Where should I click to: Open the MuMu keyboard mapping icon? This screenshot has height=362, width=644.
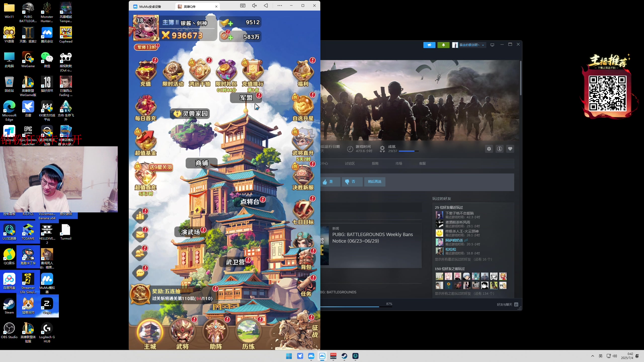[x=243, y=6]
